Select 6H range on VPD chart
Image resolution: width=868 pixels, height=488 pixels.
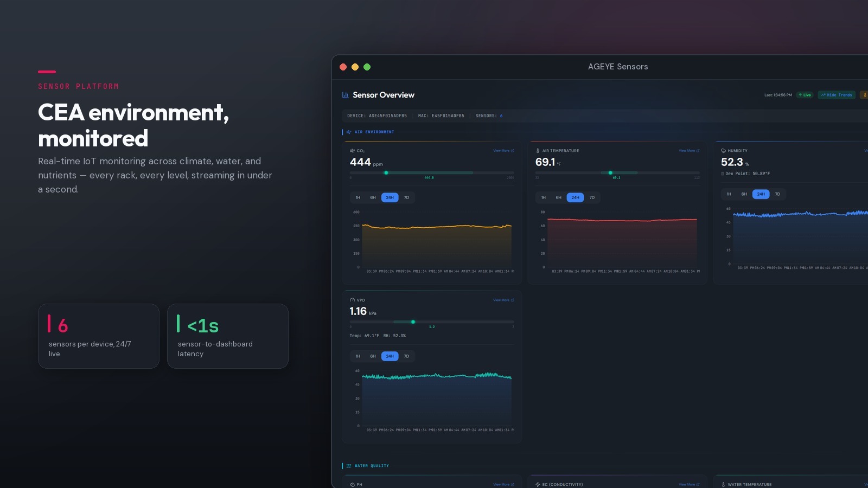click(373, 356)
